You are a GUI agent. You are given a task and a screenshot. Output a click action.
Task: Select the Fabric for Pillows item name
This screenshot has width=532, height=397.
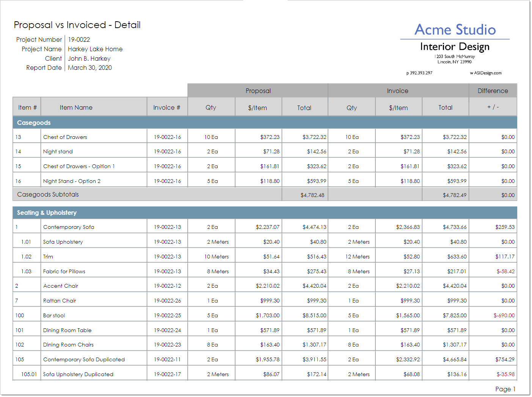64,271
